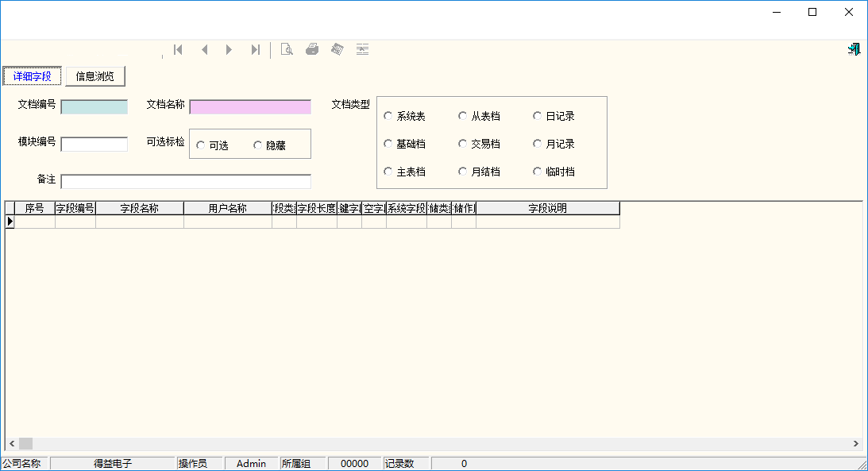This screenshot has width=868, height=471.
Task: Click the horizontal scrollbar left arrow
Action: [12, 443]
